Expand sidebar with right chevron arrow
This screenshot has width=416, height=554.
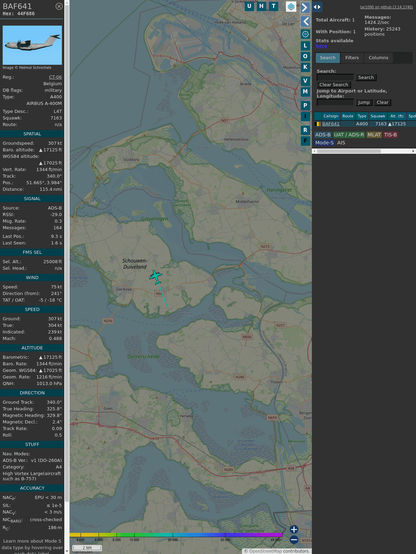[x=305, y=7]
